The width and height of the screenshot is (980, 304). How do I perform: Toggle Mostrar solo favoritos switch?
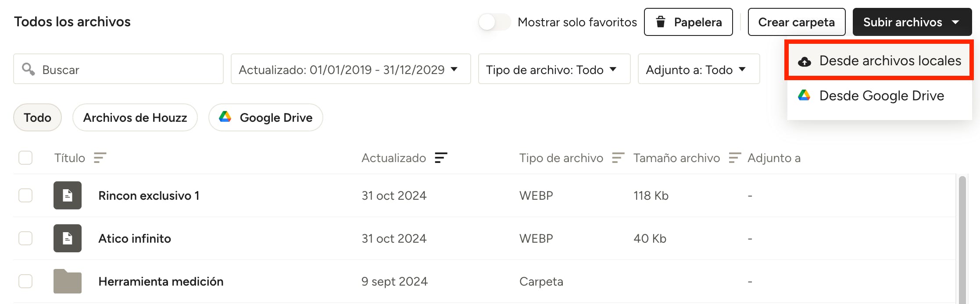[x=494, y=22]
